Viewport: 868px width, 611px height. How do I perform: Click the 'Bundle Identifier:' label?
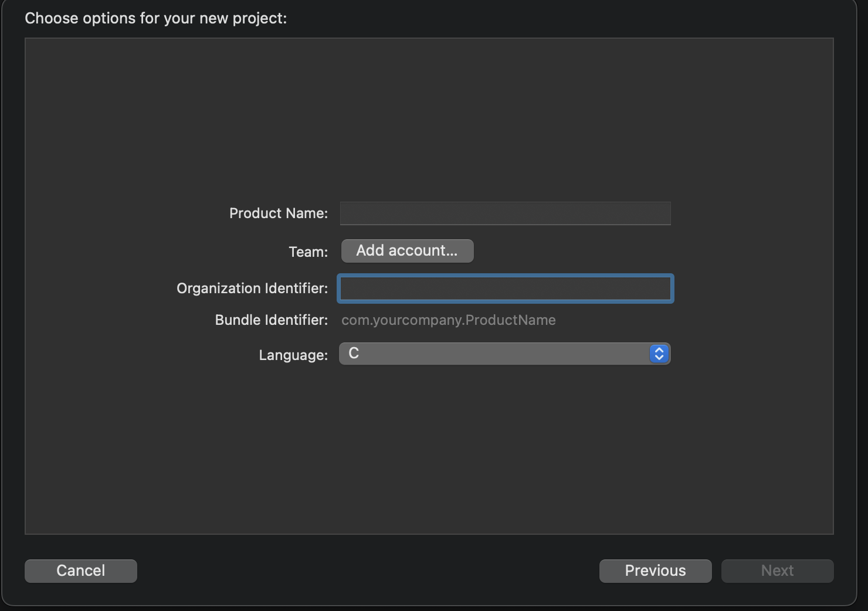[272, 320]
